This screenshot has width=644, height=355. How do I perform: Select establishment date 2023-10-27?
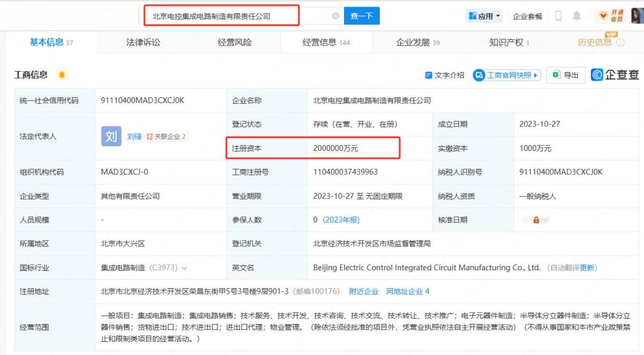(x=540, y=124)
